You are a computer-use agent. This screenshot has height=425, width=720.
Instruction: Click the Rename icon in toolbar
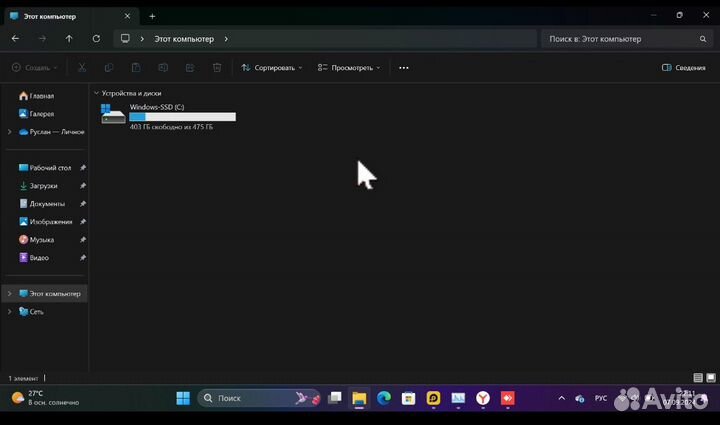click(x=163, y=67)
